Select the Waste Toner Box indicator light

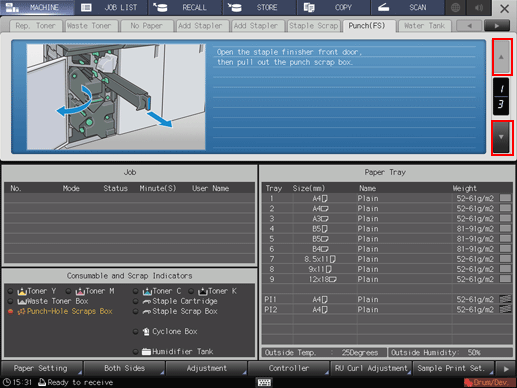coord(10,301)
